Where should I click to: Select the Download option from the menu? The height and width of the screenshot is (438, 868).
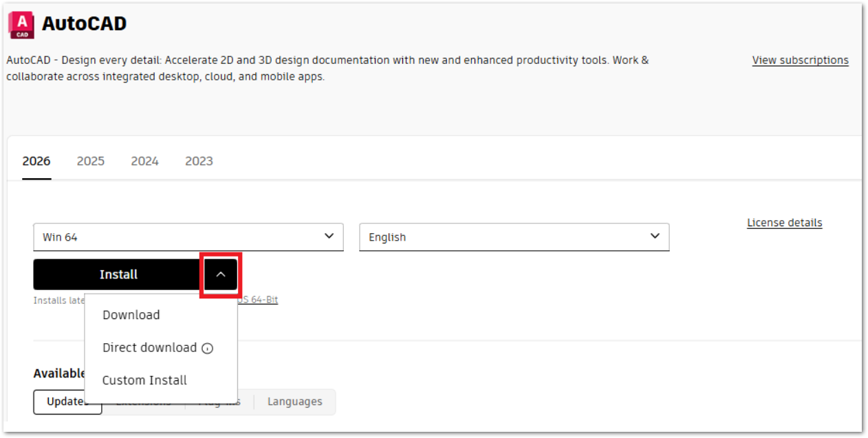(131, 315)
